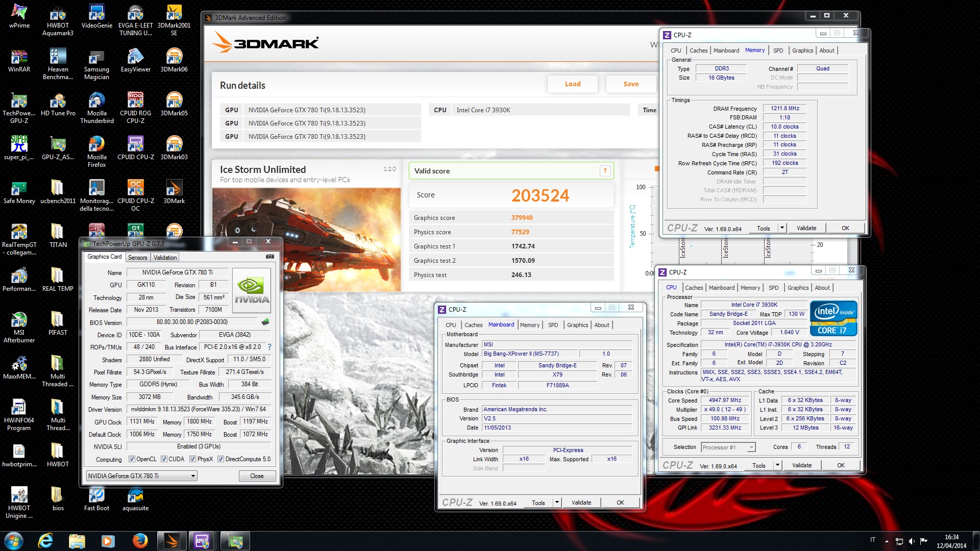Select About tab in Memory CPU-Z window
Viewport: 980px width, 551px height.
(x=827, y=51)
